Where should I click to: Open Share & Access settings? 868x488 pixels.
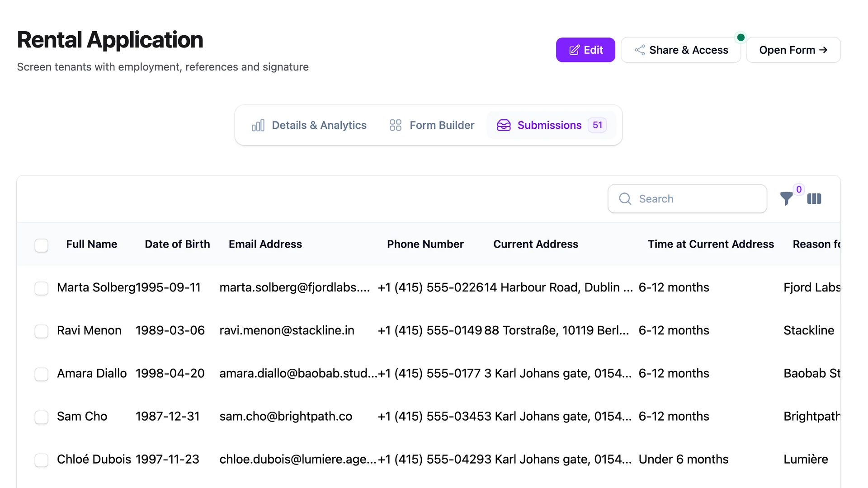(x=681, y=50)
